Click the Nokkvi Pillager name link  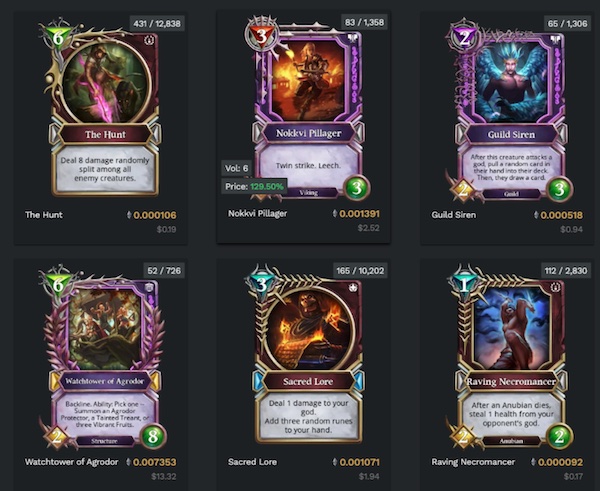click(257, 214)
